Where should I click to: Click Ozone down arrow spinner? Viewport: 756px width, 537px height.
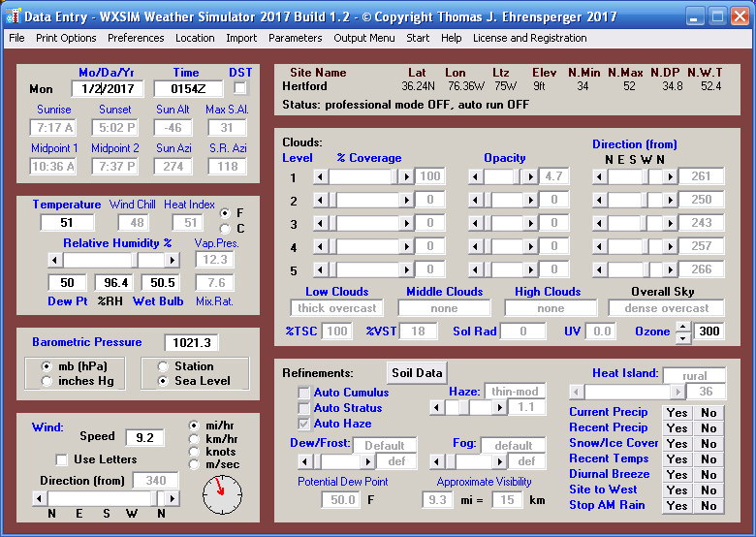[683, 337]
